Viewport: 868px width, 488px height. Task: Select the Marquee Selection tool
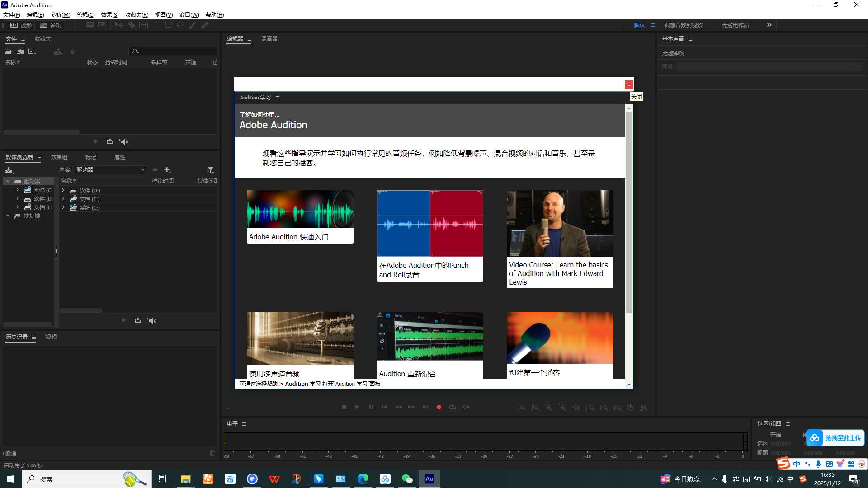[168, 25]
